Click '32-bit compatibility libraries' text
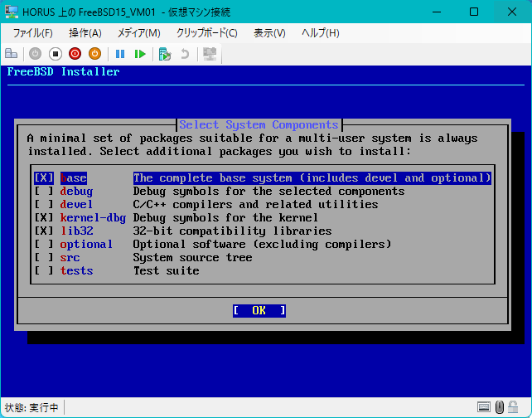Image resolution: width=532 pixels, height=418 pixels. point(232,231)
